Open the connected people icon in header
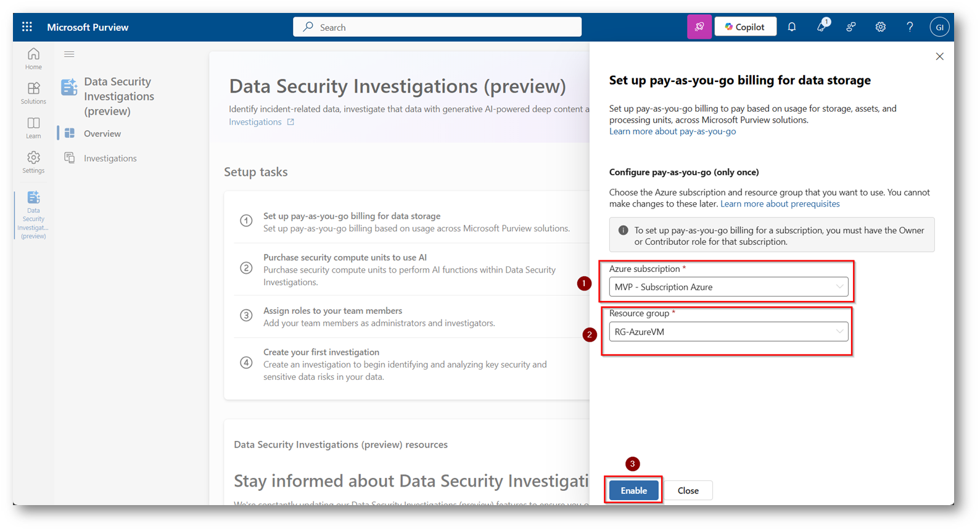 pyautogui.click(x=851, y=27)
